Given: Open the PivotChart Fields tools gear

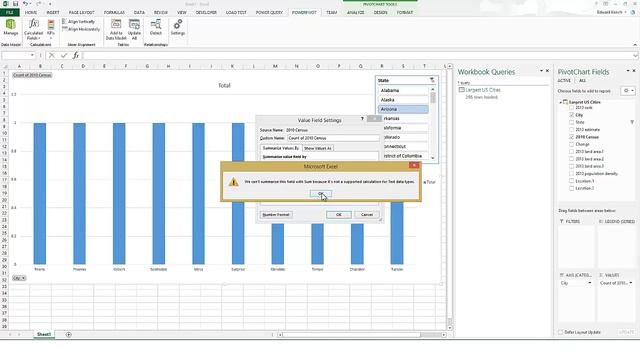Looking at the screenshot, I should click(628, 91).
